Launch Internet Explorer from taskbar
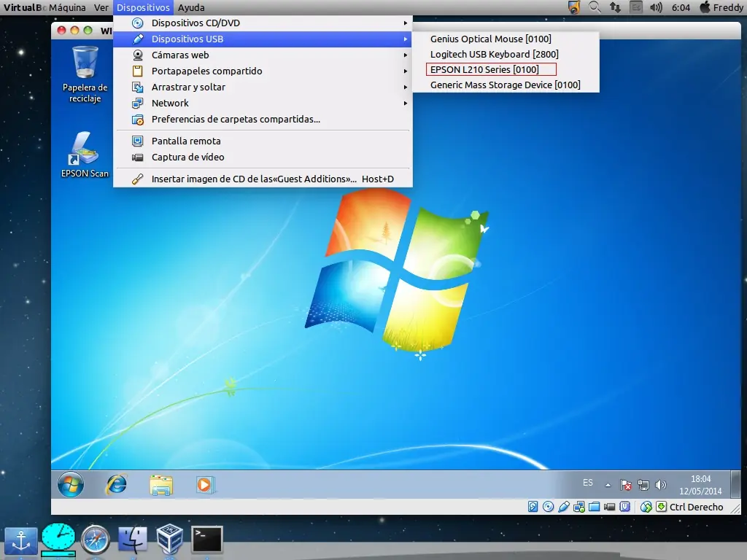The image size is (747, 560). pyautogui.click(x=116, y=485)
